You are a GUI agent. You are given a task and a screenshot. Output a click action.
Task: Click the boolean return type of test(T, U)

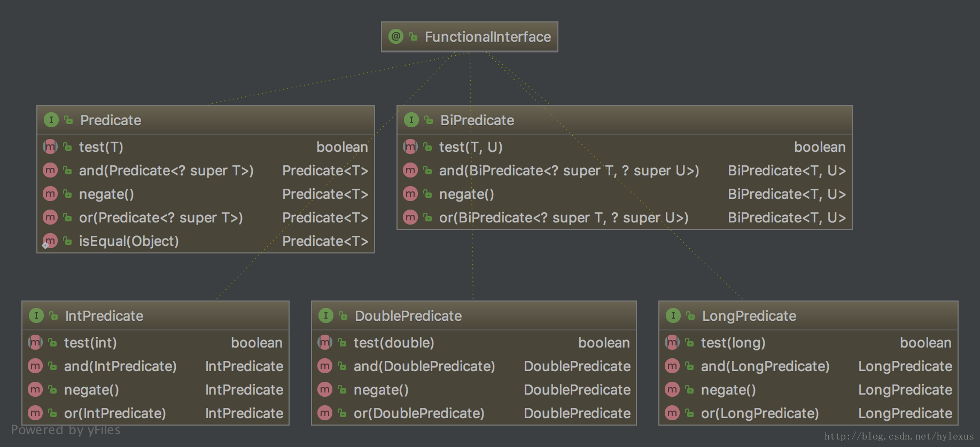820,147
